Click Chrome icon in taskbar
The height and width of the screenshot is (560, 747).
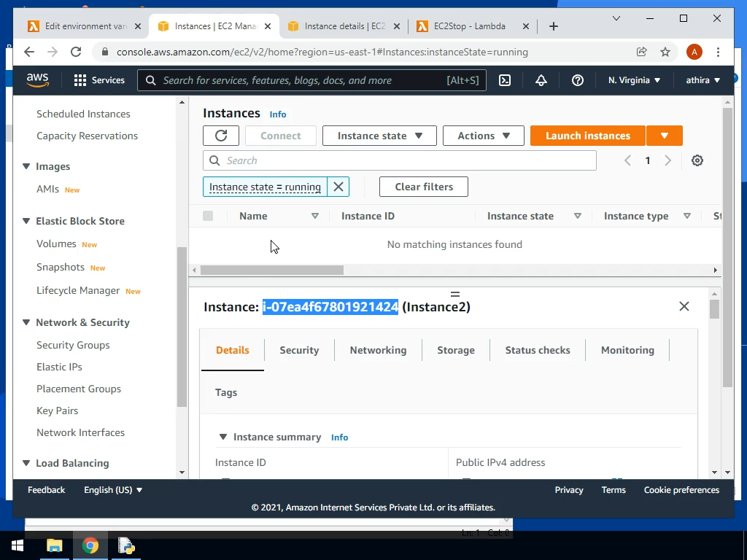(90, 545)
